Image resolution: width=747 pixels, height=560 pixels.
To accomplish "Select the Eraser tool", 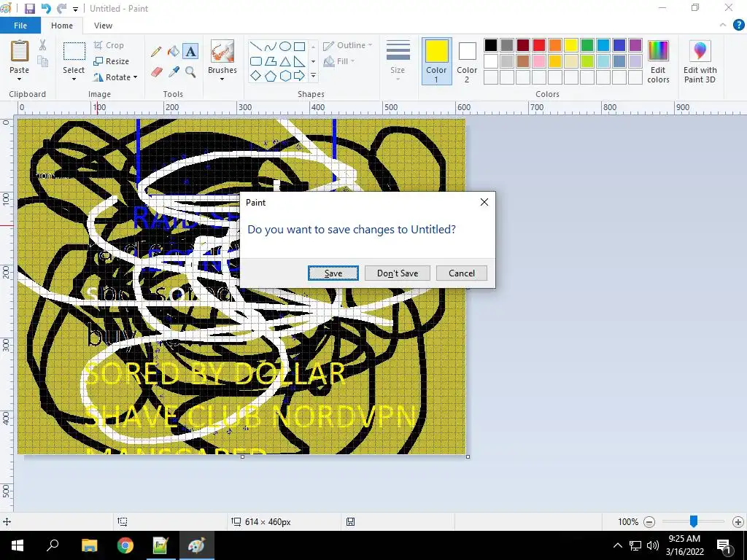I will coord(156,72).
